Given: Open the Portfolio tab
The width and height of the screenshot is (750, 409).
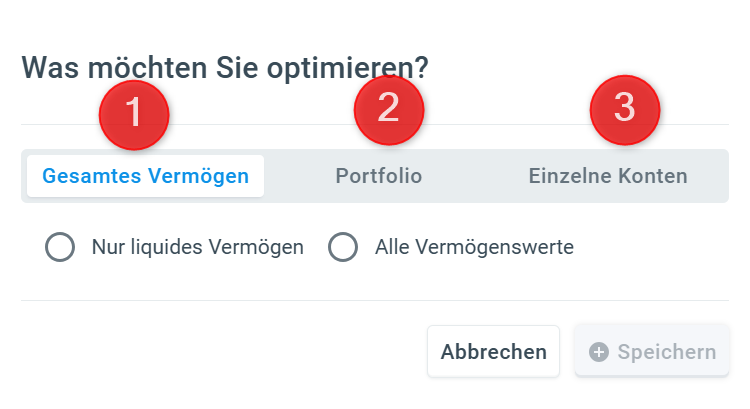Looking at the screenshot, I should [x=379, y=176].
